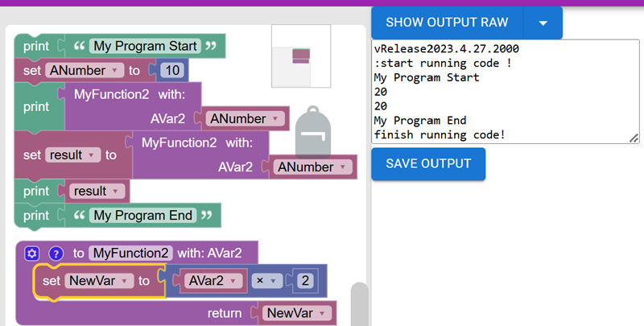Click the SAVE OUTPUT button

coord(428,164)
